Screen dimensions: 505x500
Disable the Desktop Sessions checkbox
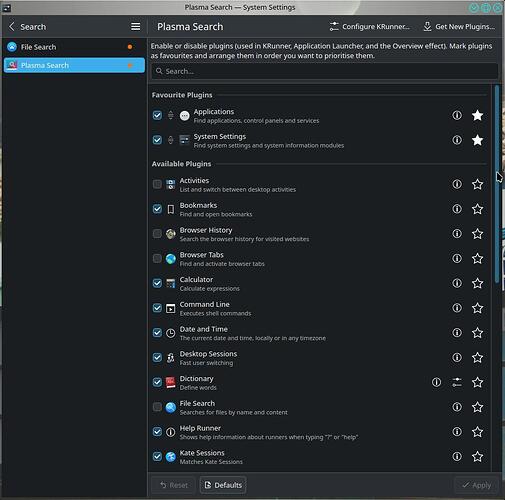tap(157, 357)
